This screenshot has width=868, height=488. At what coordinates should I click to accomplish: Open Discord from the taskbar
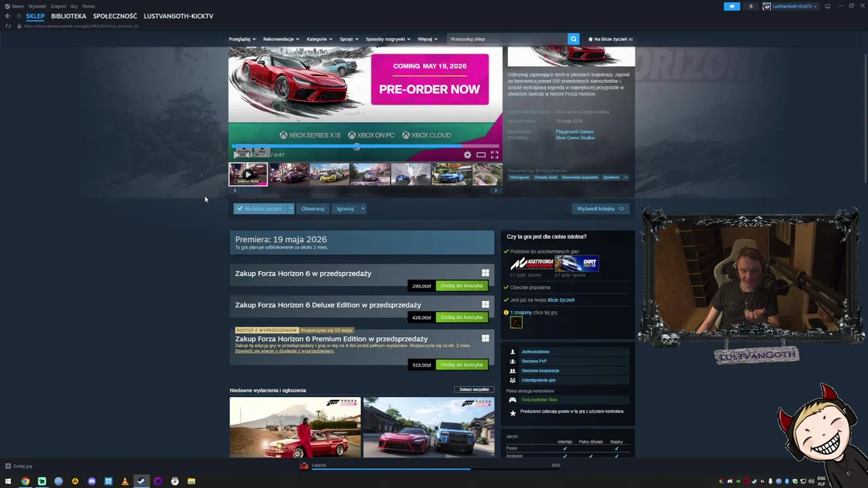(92, 481)
